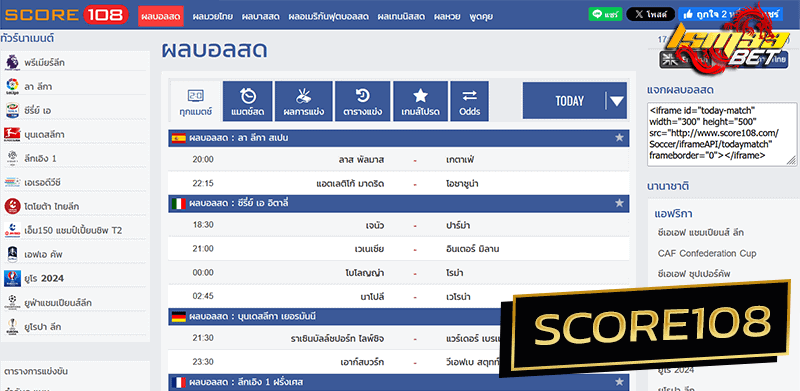Click inside the iframe embed code box
This screenshot has height=391, width=800.
(721, 134)
